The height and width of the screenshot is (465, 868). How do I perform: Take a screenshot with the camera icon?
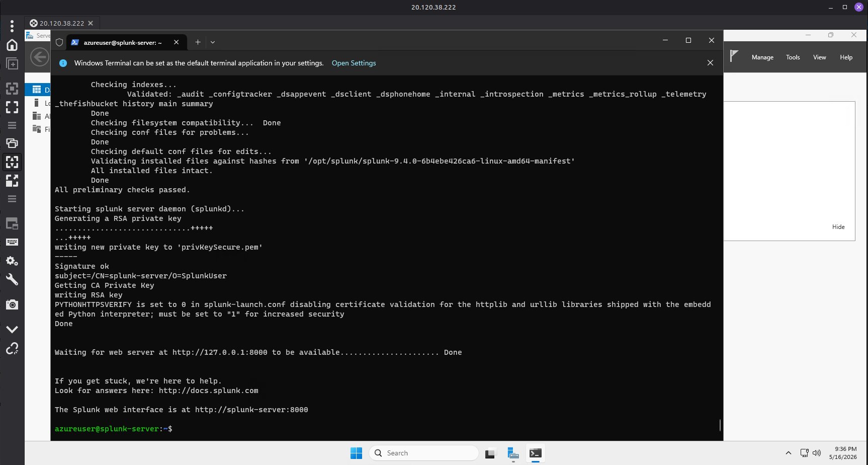click(12, 304)
